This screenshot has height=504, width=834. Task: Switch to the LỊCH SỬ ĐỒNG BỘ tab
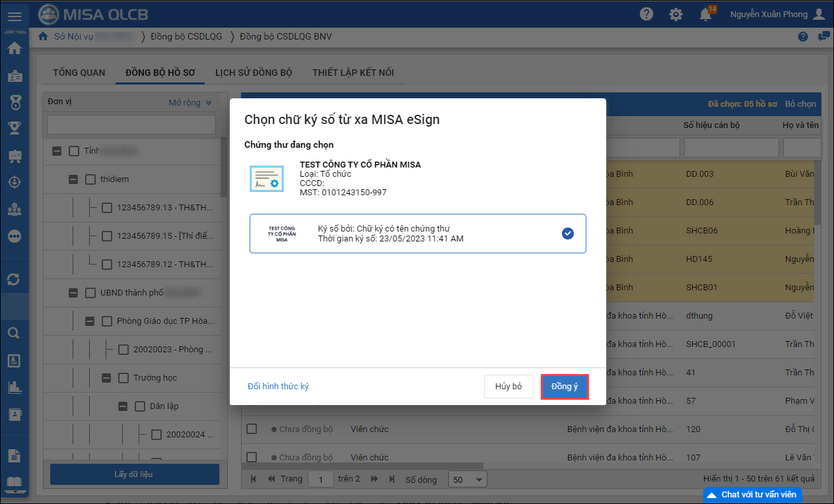tap(254, 73)
